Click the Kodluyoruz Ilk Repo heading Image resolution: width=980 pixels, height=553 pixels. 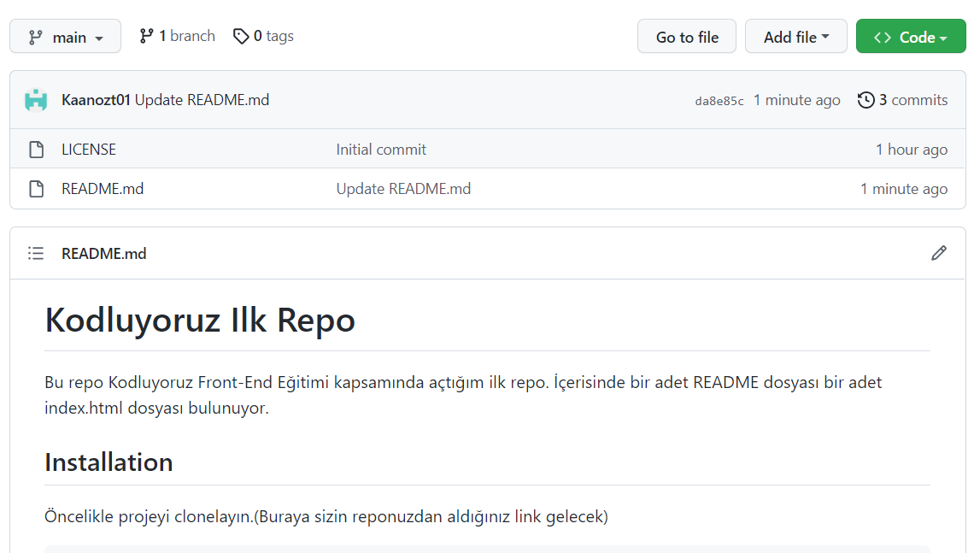(200, 321)
